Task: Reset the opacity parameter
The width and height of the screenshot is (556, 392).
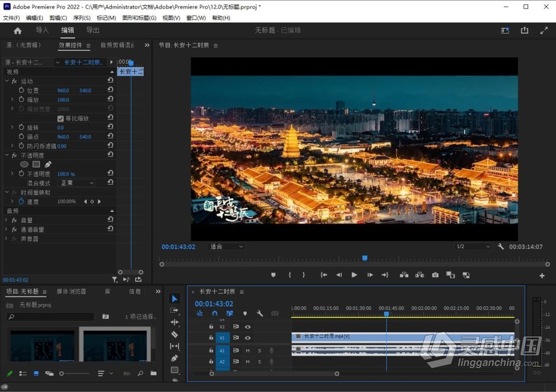Action: click(x=110, y=173)
